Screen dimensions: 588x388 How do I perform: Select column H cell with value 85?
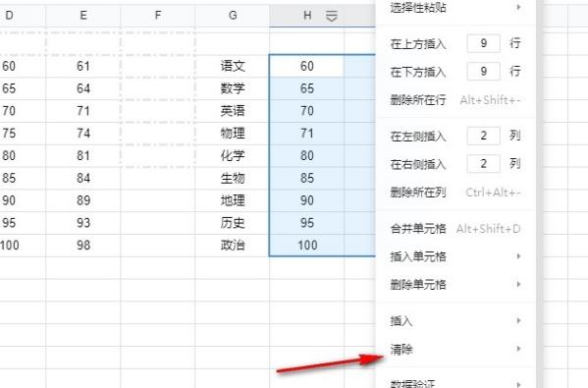(307, 178)
